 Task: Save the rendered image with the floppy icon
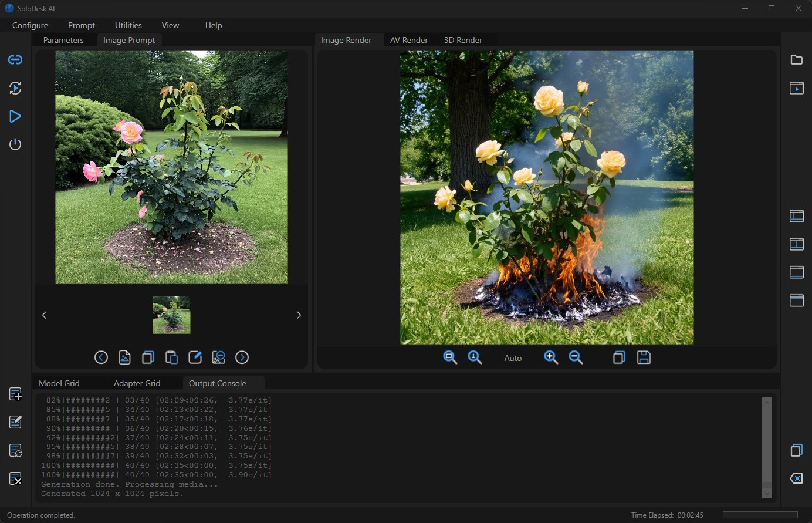pyautogui.click(x=644, y=357)
